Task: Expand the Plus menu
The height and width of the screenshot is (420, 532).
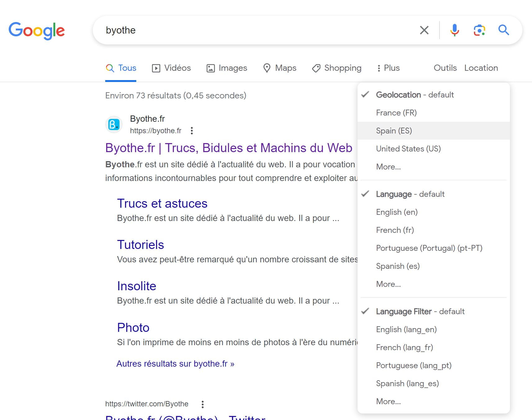Action: click(x=388, y=68)
